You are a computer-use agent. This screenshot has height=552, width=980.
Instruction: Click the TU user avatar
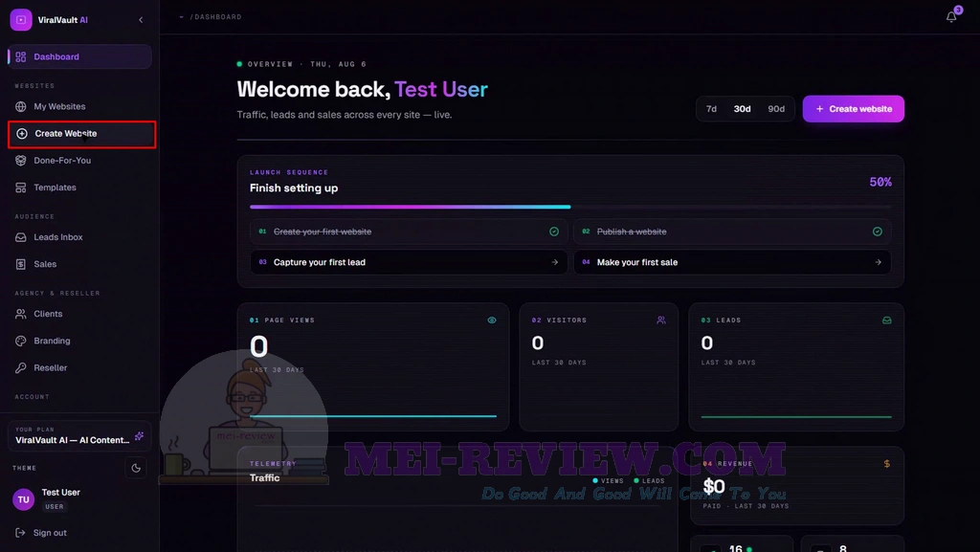(x=23, y=499)
